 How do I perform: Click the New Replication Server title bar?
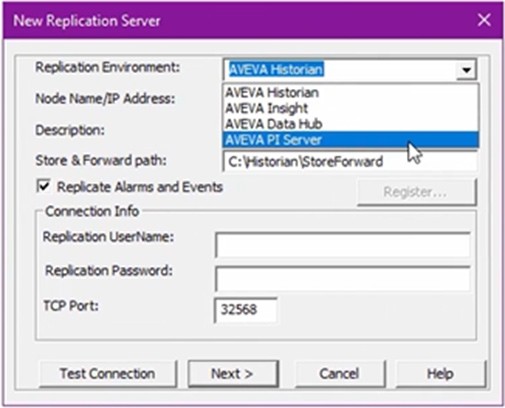pos(233,21)
